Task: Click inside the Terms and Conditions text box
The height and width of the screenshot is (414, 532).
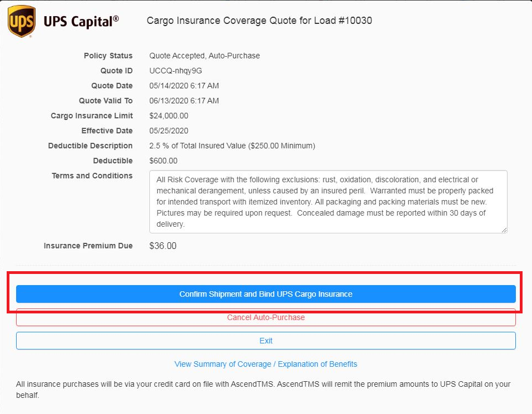Action: coord(328,202)
